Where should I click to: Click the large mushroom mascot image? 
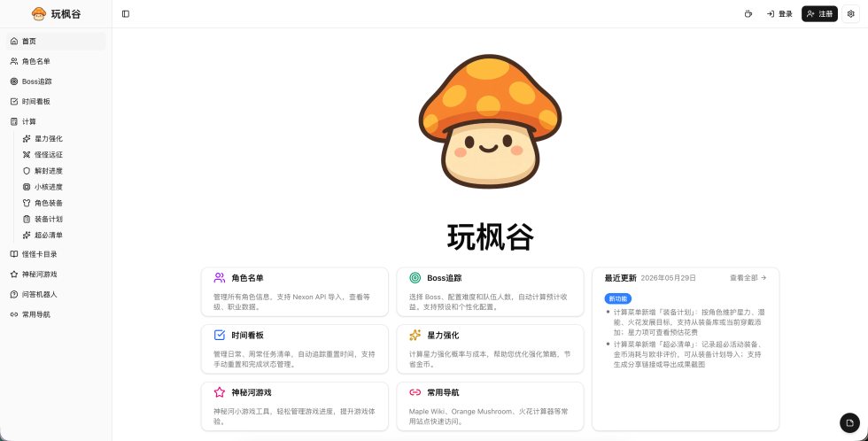tap(490, 121)
